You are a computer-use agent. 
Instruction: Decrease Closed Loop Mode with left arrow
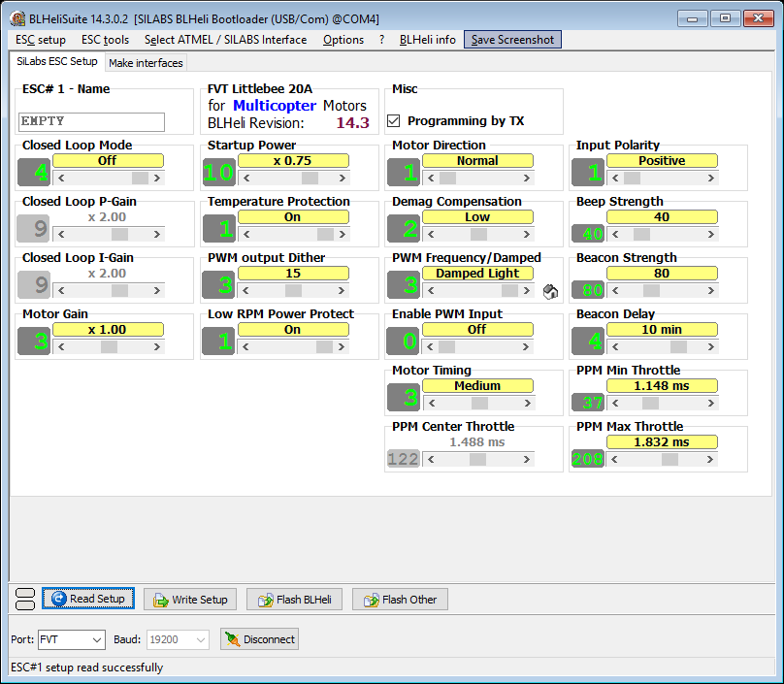pos(61,178)
